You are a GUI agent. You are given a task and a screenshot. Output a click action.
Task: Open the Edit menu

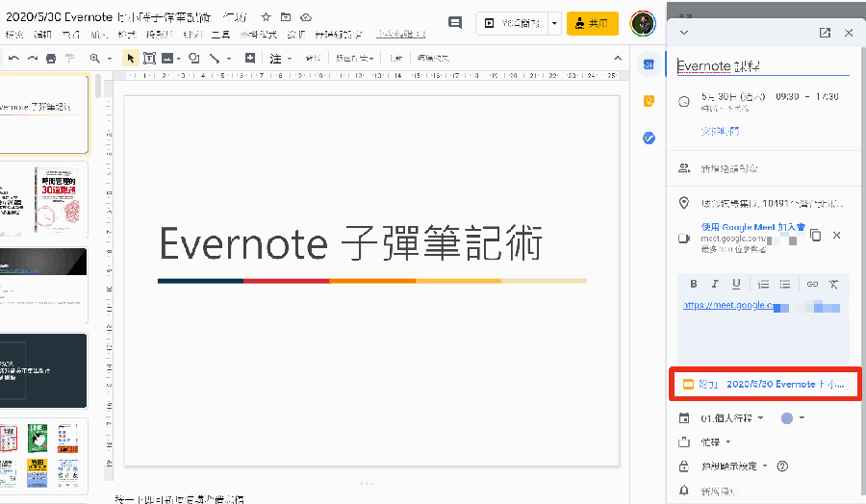[42, 35]
